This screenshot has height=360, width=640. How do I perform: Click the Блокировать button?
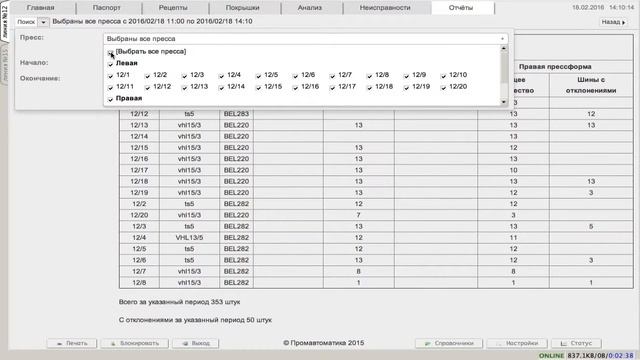(x=135, y=343)
